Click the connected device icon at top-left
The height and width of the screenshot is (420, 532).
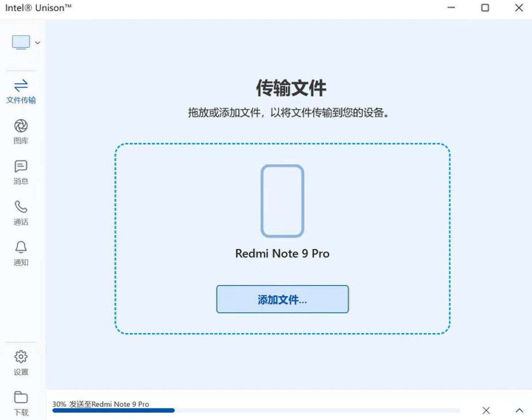tap(21, 42)
